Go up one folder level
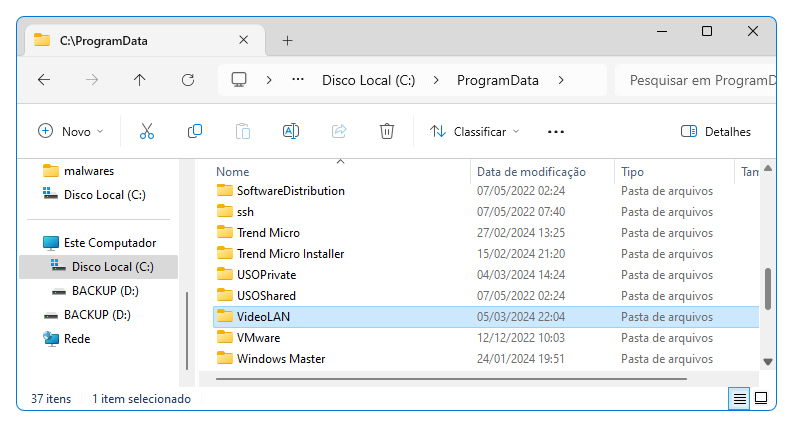 pyautogui.click(x=140, y=80)
